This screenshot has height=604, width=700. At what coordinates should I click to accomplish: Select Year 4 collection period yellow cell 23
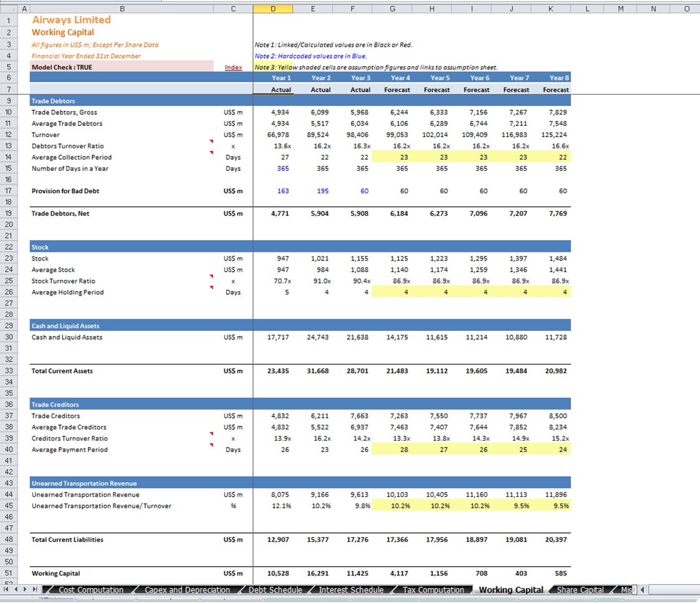coord(392,157)
